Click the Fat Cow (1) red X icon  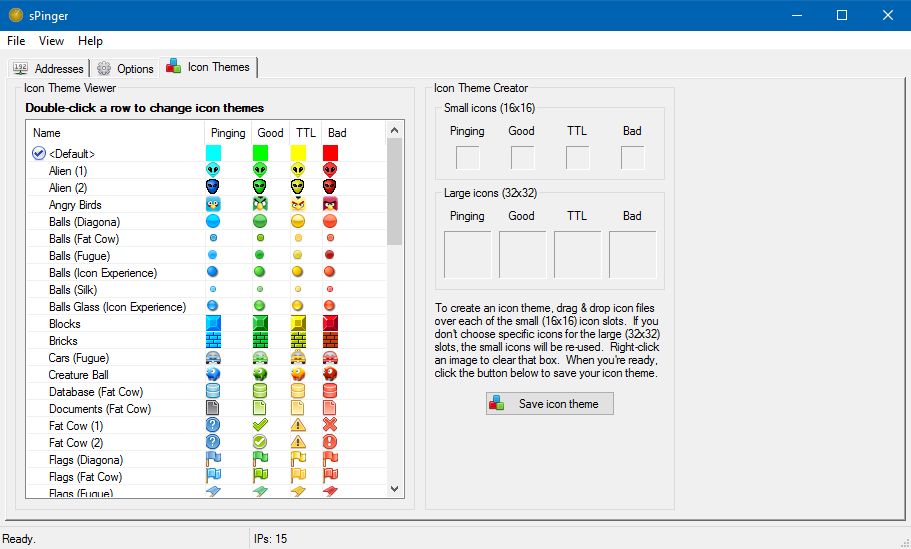(330, 425)
